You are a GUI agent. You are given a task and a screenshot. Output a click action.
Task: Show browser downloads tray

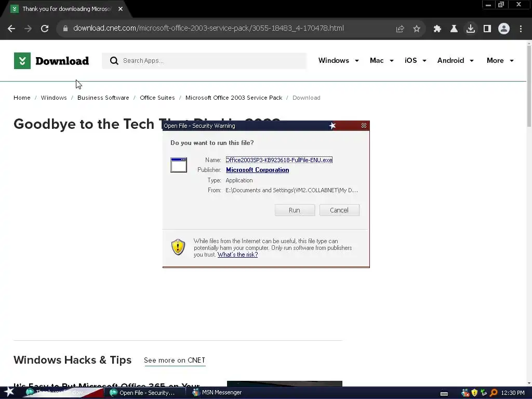[471, 29]
